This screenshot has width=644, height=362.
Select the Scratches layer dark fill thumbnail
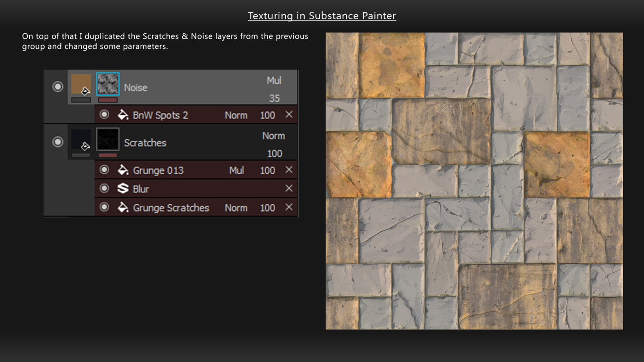pos(81,139)
